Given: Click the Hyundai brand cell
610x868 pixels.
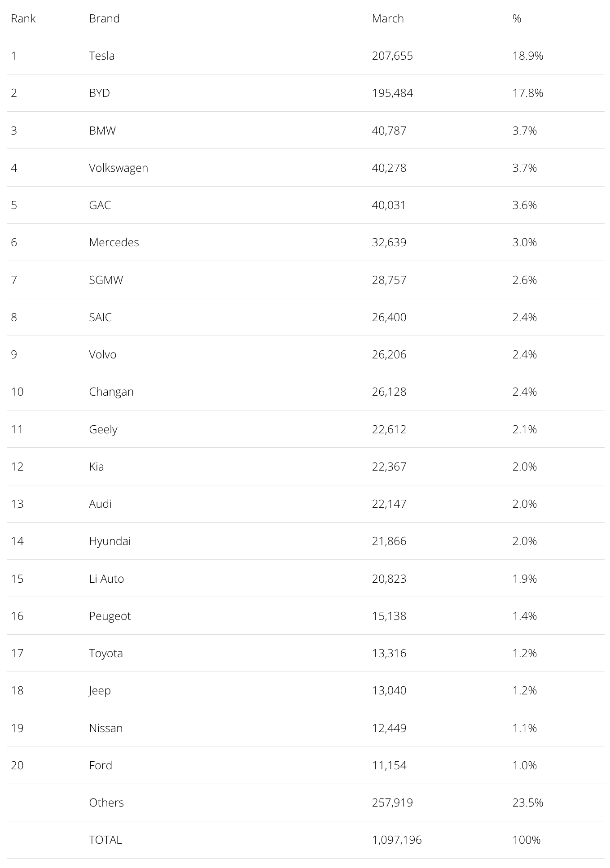Looking at the screenshot, I should click(x=110, y=541).
